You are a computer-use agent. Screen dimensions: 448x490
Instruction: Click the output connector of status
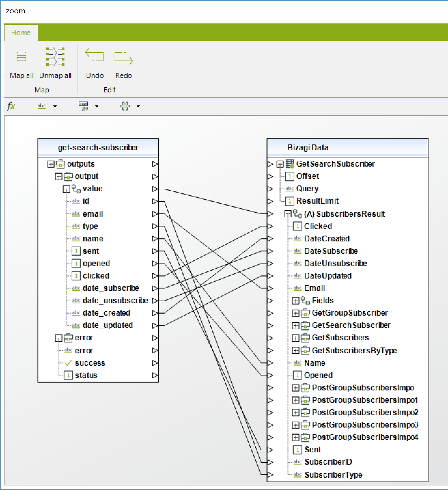point(155,375)
